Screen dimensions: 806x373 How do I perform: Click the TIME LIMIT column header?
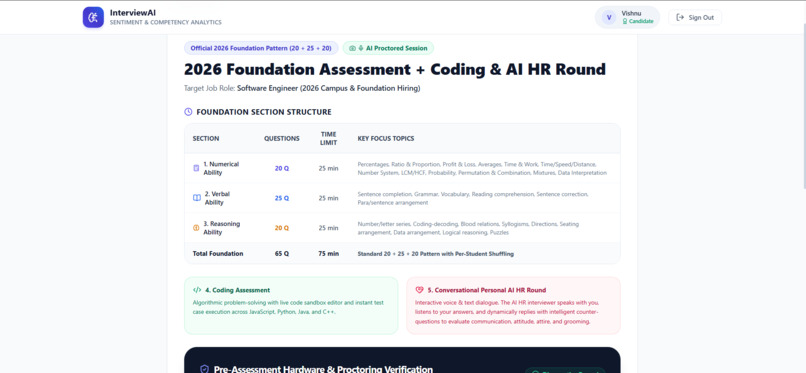pyautogui.click(x=328, y=138)
